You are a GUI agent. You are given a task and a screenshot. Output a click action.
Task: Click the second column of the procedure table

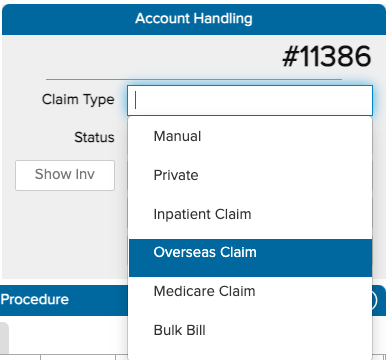coord(78,357)
